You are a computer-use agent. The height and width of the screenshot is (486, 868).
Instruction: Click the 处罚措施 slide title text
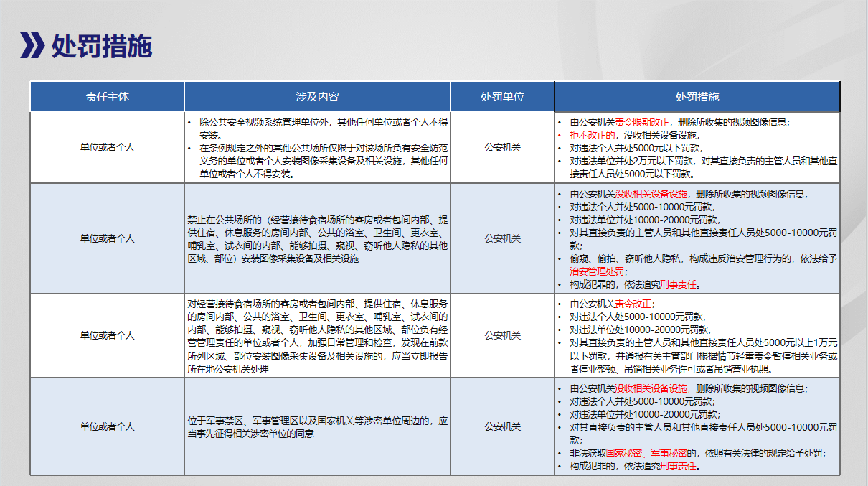tap(101, 46)
